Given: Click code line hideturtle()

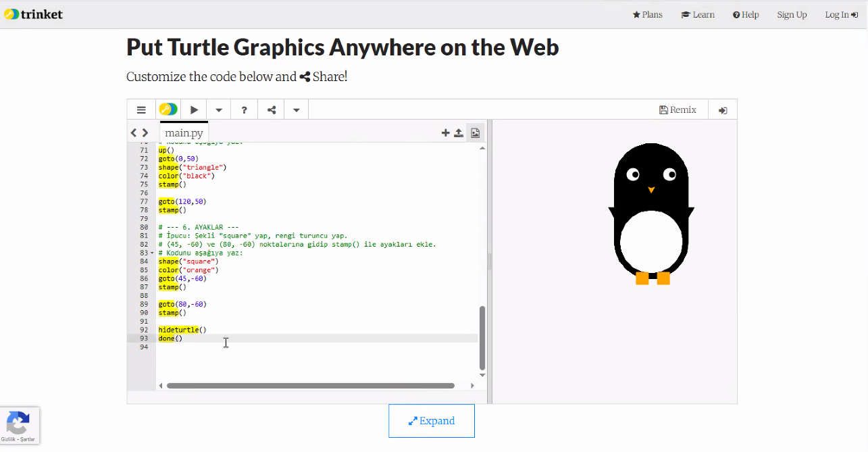Looking at the screenshot, I should (x=182, y=330).
